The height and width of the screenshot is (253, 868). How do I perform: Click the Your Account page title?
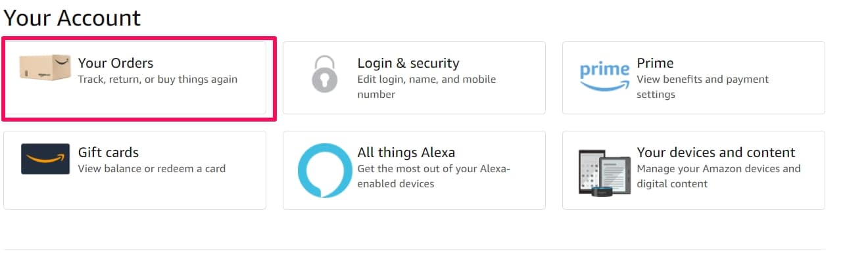point(72,18)
